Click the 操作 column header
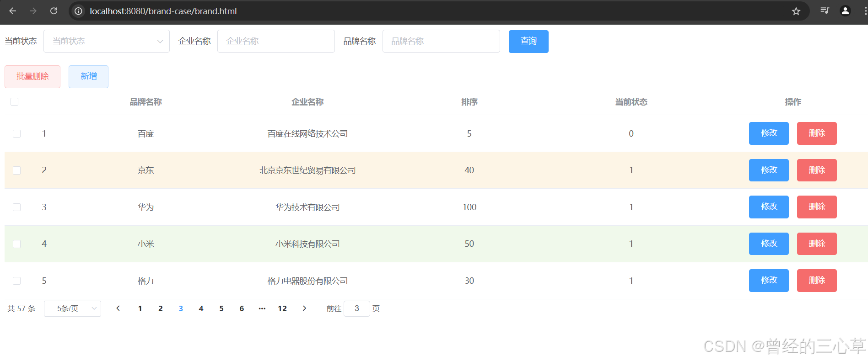 pyautogui.click(x=793, y=102)
